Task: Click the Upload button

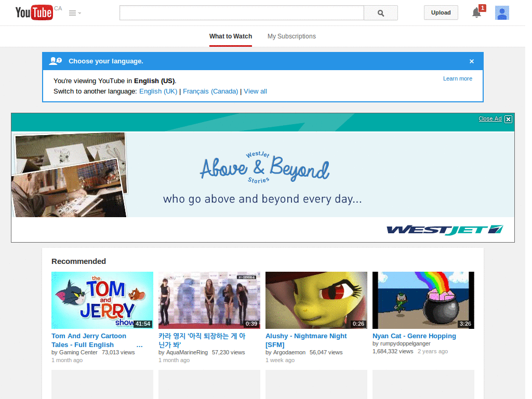Action: point(441,12)
